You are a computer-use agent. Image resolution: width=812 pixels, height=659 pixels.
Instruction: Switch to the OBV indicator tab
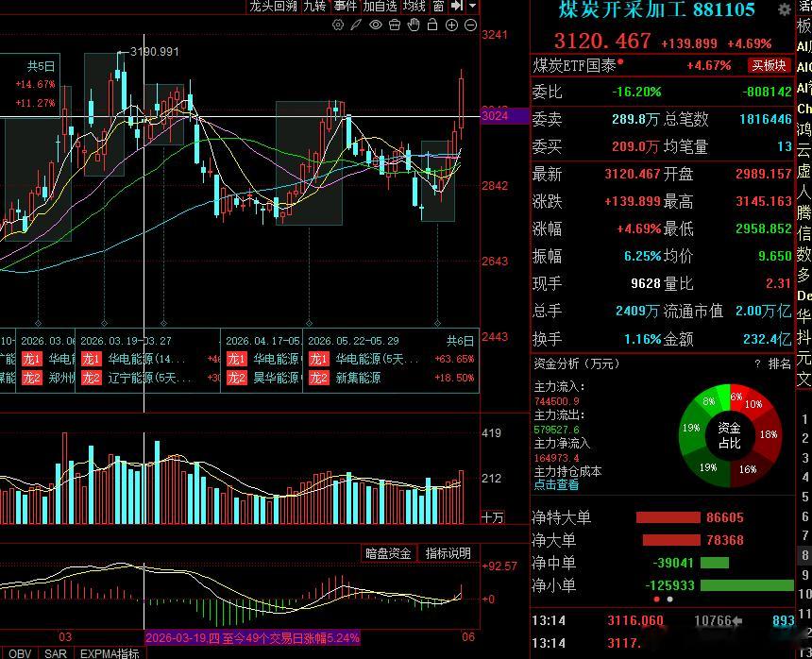pyautogui.click(x=20, y=653)
